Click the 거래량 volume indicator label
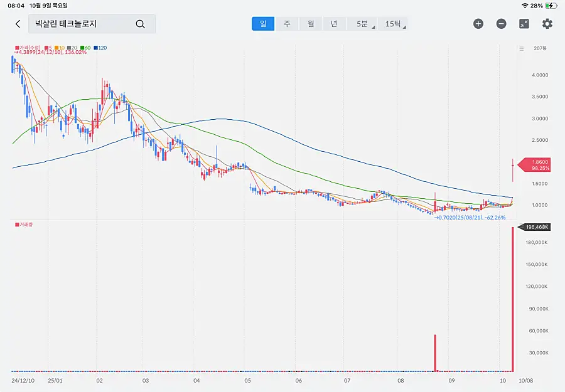Image resolution: width=565 pixels, height=392 pixels. (25, 224)
